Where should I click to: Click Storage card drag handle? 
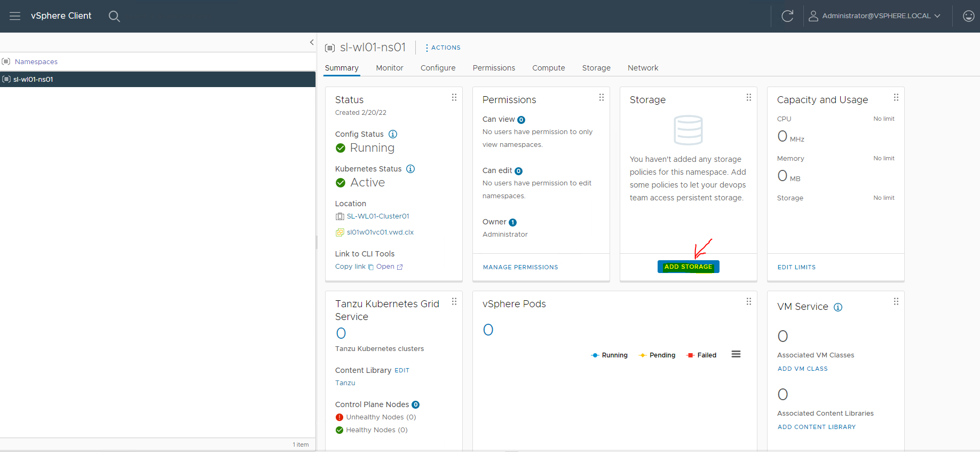click(x=749, y=97)
